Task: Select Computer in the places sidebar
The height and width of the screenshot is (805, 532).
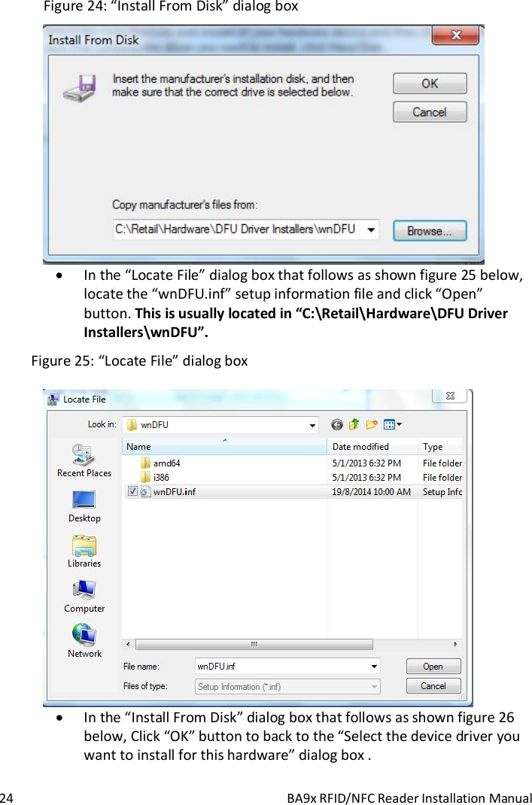Action: tap(84, 596)
